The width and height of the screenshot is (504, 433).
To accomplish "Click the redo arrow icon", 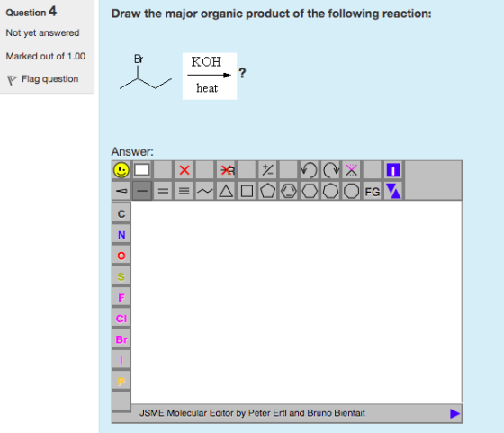I will tap(331, 170).
